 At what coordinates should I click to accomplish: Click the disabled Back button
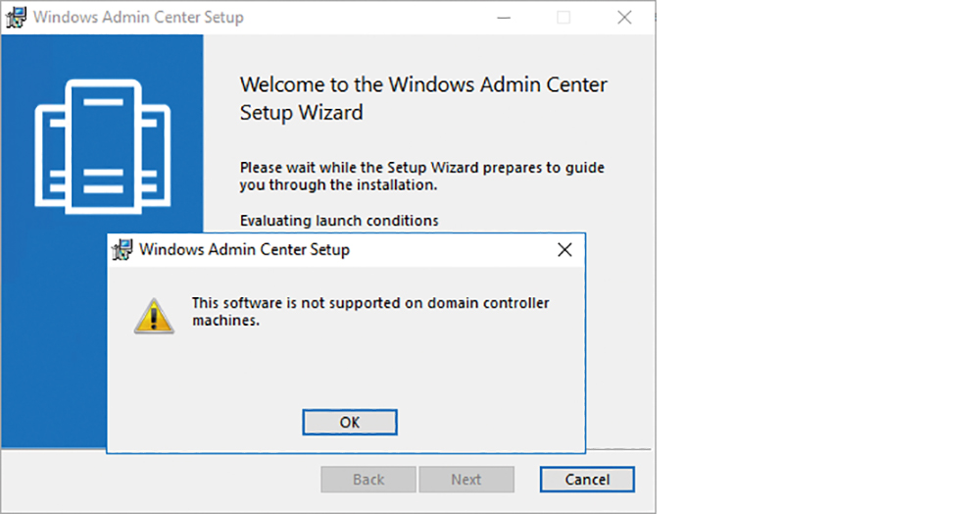pyautogui.click(x=368, y=480)
